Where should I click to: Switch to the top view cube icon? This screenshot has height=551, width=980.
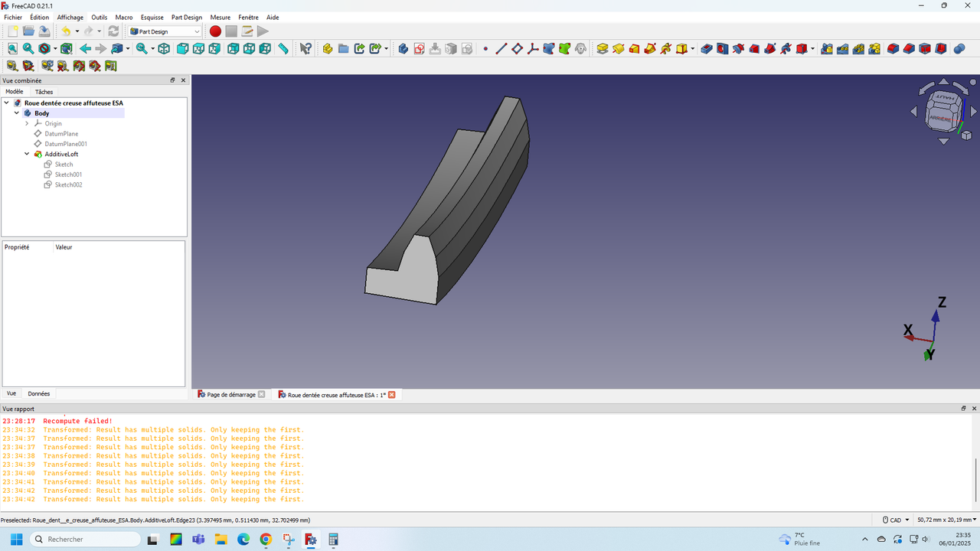click(x=198, y=49)
